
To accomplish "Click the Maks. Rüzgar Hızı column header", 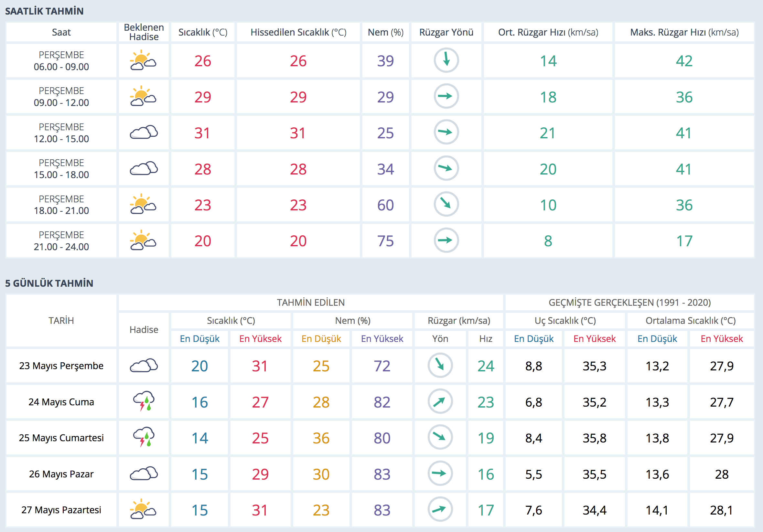I will pyautogui.click(x=684, y=32).
